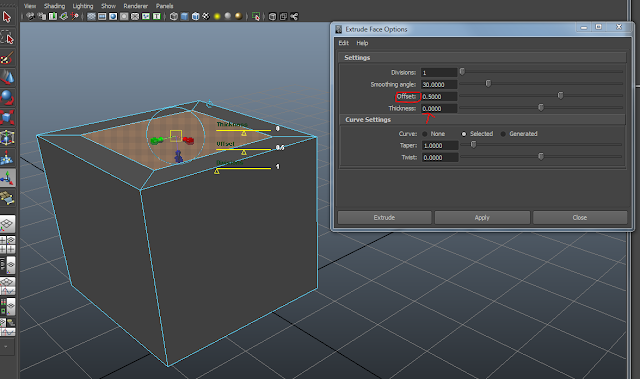Activate the Universal Manipulator tool
Viewport: 640px width, 379px height.
7,137
